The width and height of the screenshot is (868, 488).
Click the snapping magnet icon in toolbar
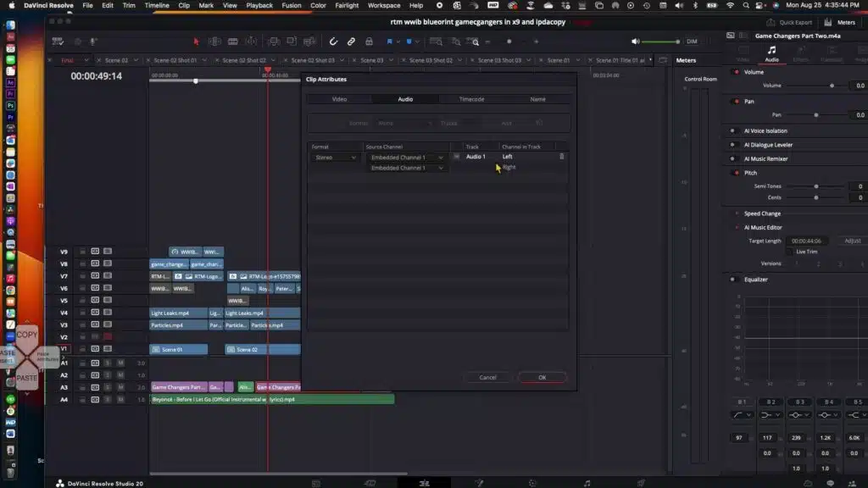point(333,41)
